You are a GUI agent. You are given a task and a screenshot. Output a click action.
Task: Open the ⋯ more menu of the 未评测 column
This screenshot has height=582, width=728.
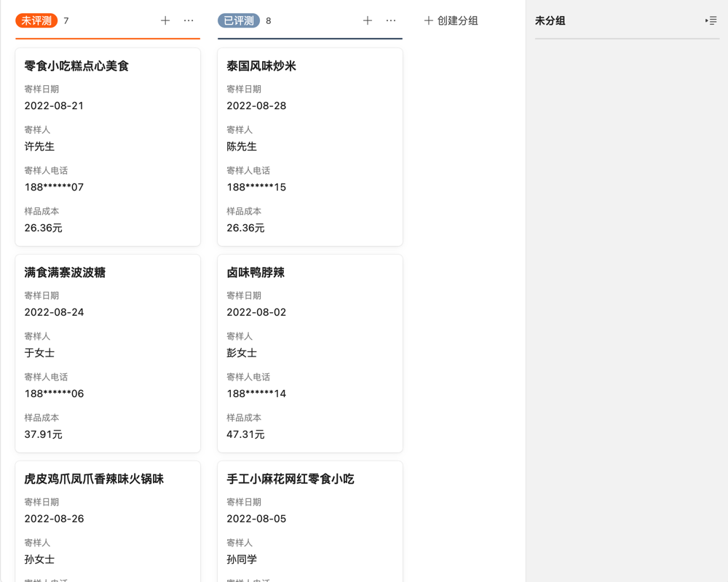point(189,20)
